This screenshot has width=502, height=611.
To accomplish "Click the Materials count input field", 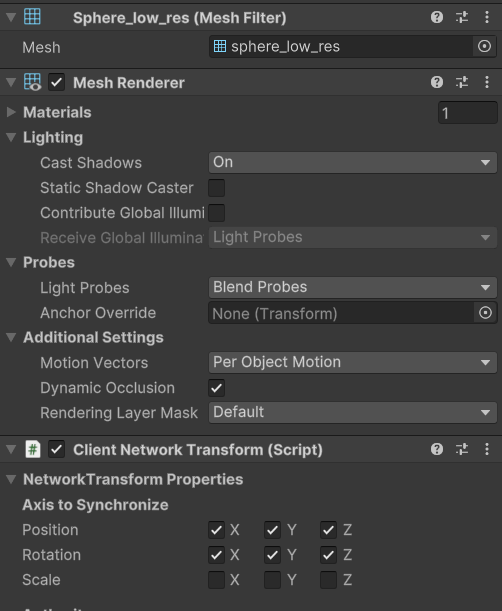I will (x=467, y=113).
